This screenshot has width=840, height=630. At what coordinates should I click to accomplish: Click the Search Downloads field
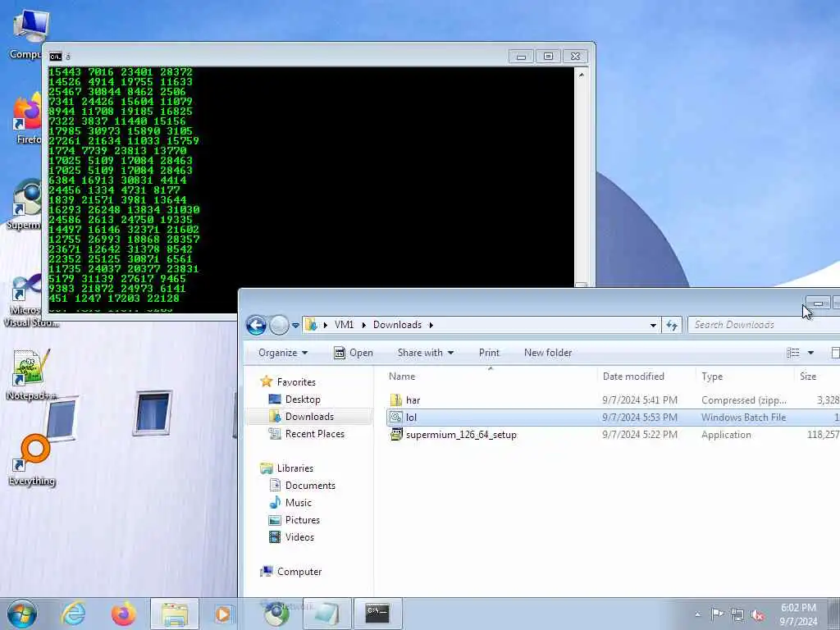(765, 325)
